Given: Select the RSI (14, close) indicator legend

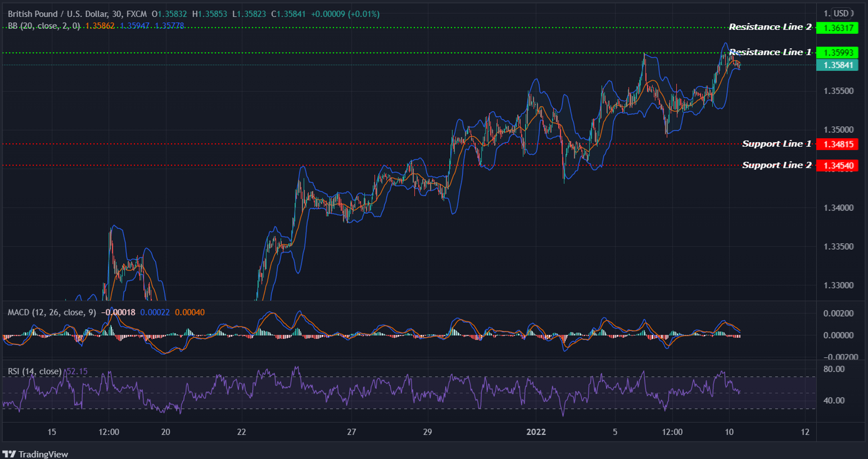Looking at the screenshot, I should coord(33,371).
